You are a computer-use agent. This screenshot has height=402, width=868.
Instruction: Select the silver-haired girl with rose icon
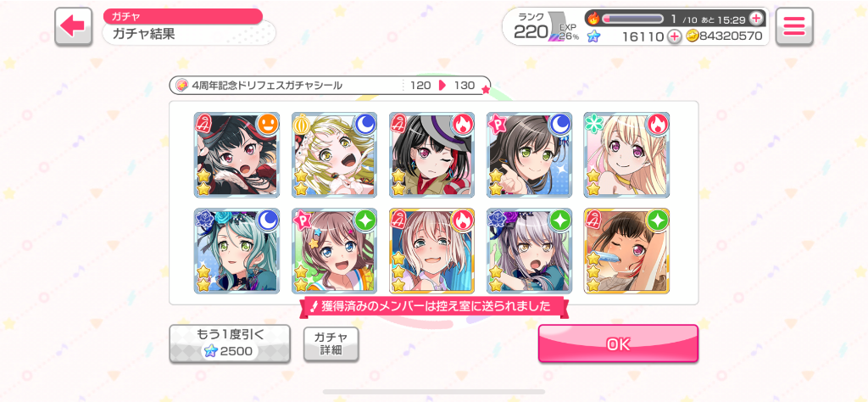(529, 251)
